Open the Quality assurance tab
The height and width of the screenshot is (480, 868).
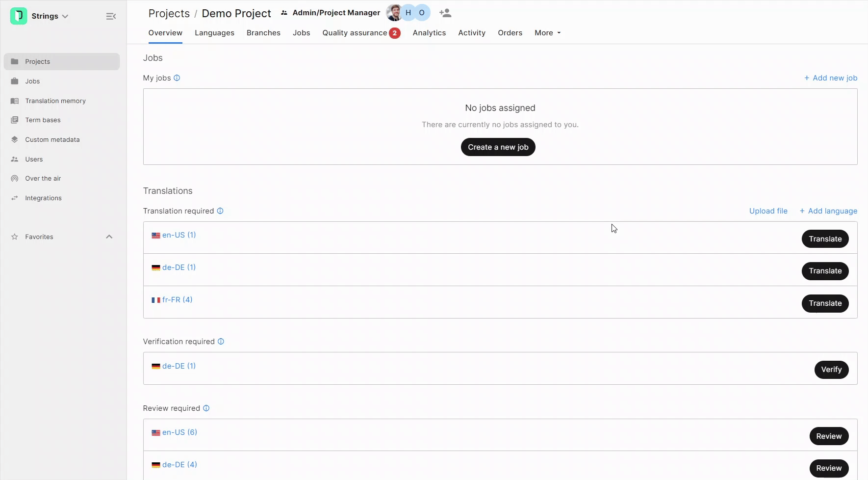355,33
